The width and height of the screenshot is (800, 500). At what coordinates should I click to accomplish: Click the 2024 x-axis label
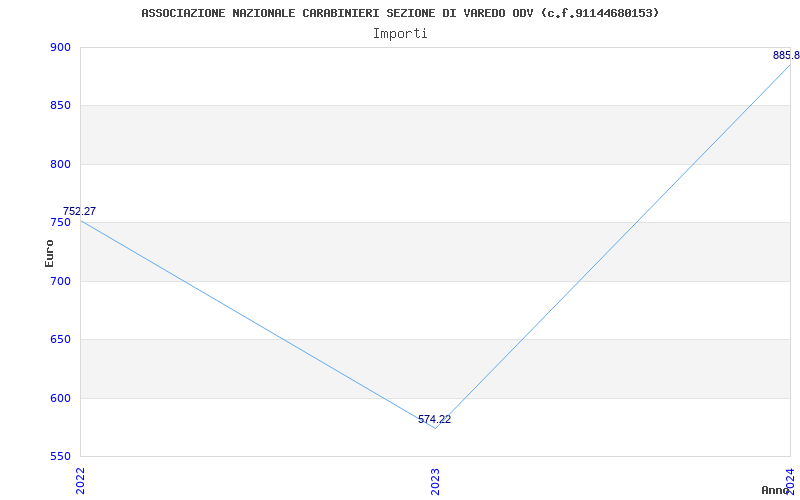click(790, 481)
